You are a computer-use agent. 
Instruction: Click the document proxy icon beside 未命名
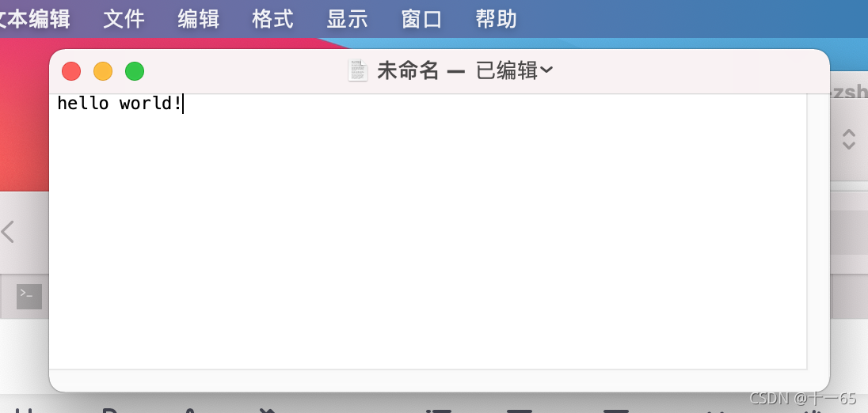(358, 70)
